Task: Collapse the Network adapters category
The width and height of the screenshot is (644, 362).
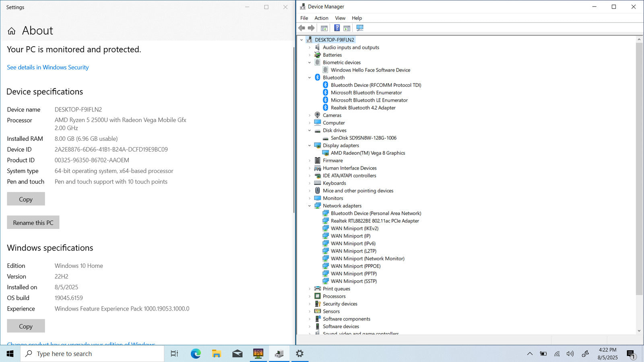Action: 310,206
